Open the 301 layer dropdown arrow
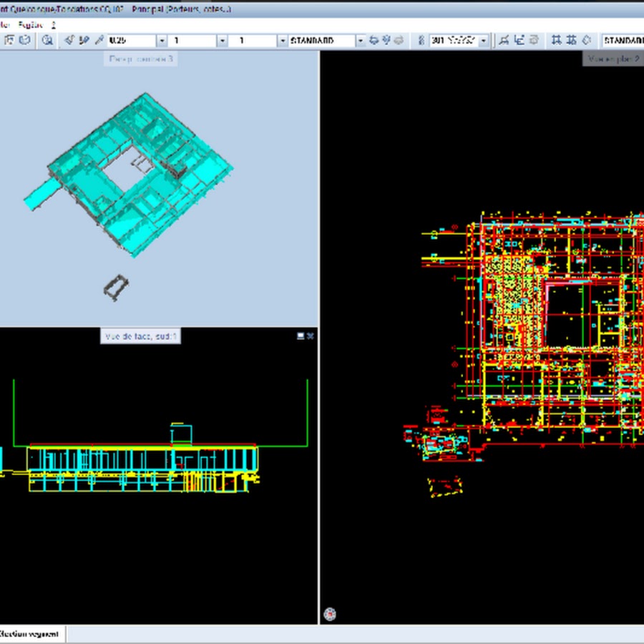 point(484,41)
